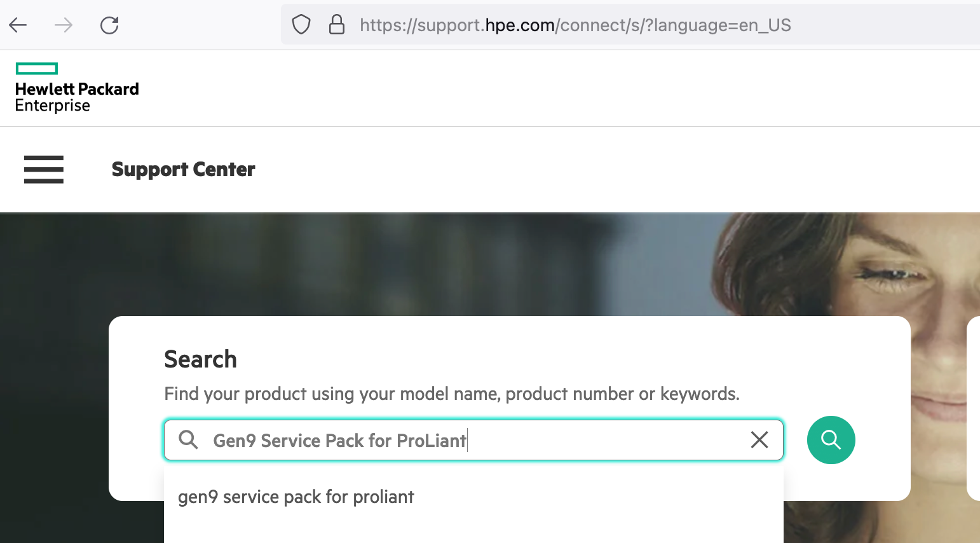This screenshot has height=543, width=980.
Task: Open the hamburger navigation menu
Action: 44,169
